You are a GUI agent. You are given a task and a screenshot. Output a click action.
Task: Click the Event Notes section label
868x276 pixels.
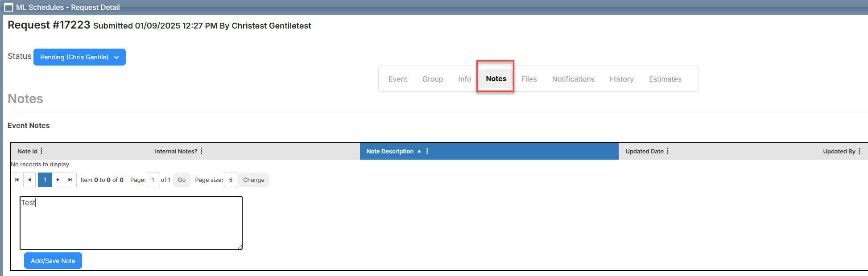coord(29,125)
